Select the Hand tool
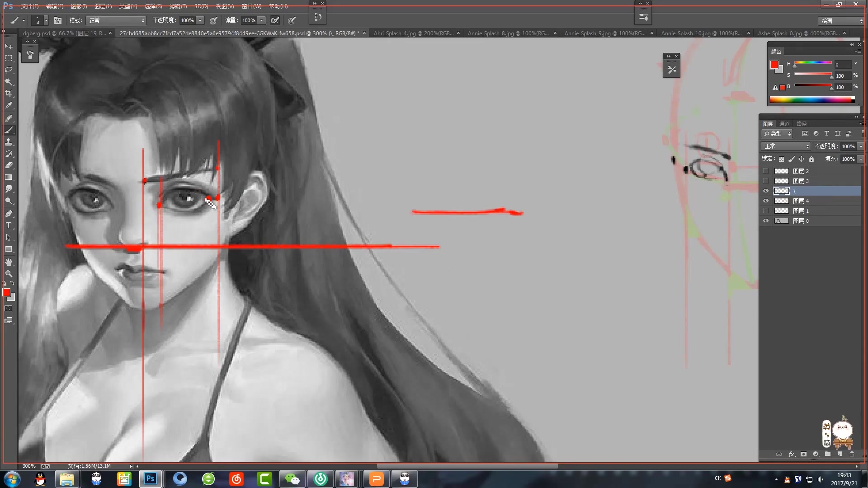This screenshot has width=868, height=488. 9,262
